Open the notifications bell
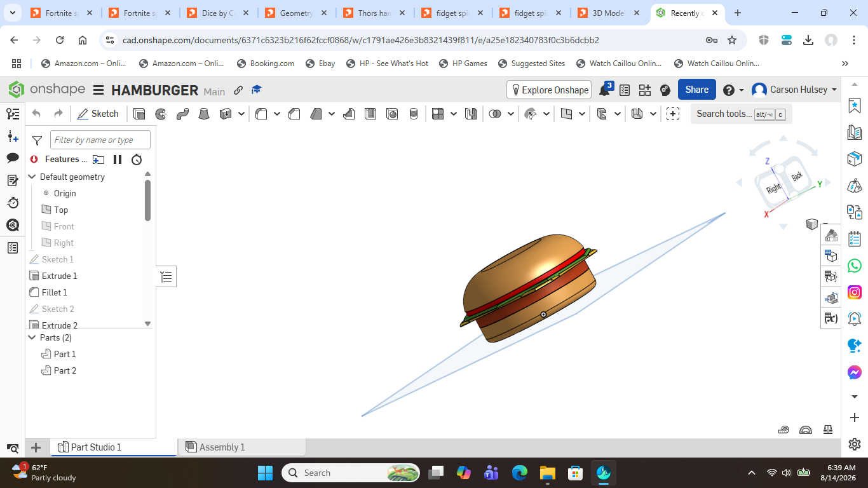The width and height of the screenshot is (868, 488). point(605,90)
